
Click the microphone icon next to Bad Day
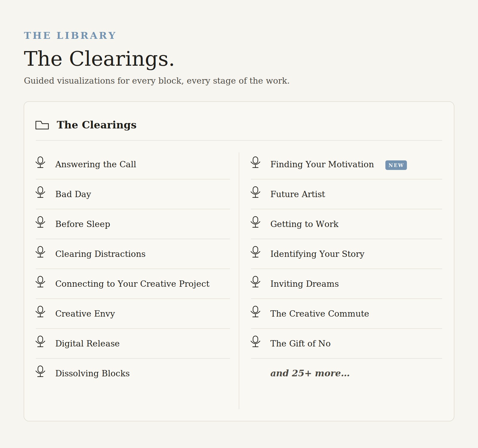(x=40, y=192)
